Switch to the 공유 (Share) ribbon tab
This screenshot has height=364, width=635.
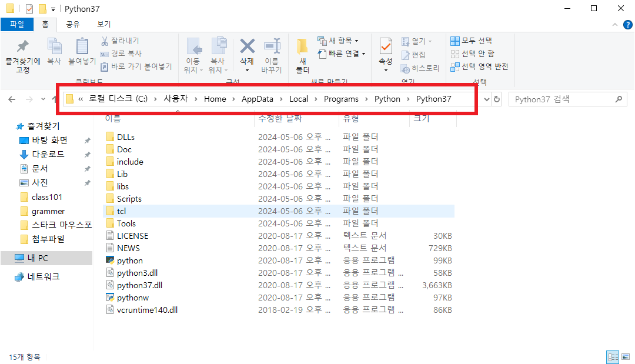[73, 24]
